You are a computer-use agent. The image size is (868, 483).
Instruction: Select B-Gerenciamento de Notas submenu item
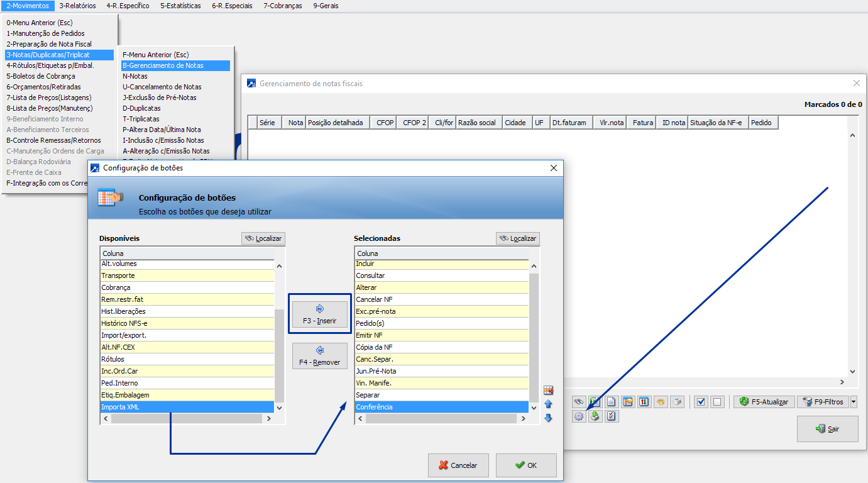pyautogui.click(x=175, y=65)
